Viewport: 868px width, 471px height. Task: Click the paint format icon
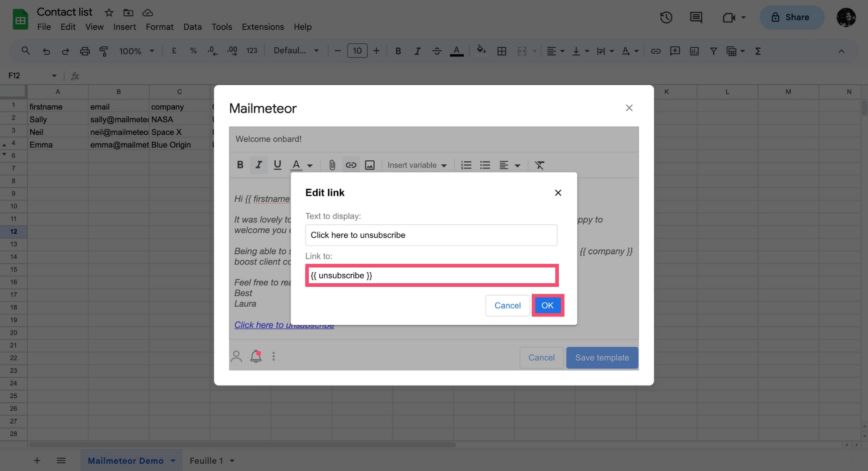(104, 51)
